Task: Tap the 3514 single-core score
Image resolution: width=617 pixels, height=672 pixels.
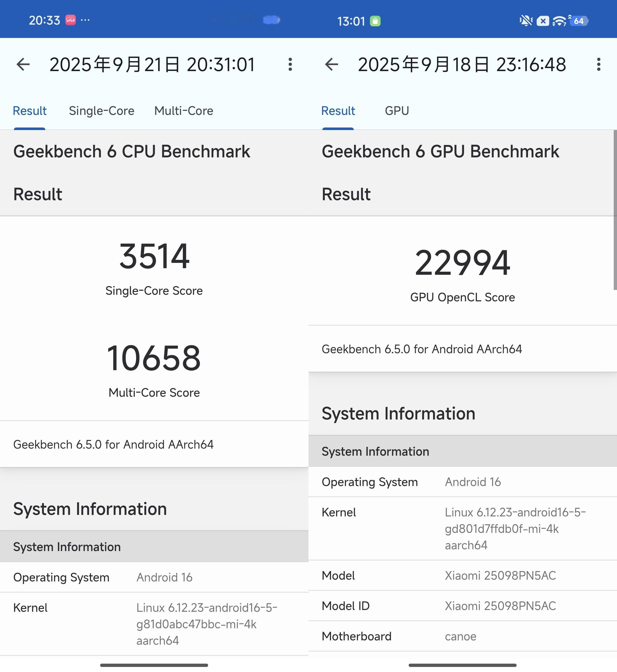Action: point(154,256)
